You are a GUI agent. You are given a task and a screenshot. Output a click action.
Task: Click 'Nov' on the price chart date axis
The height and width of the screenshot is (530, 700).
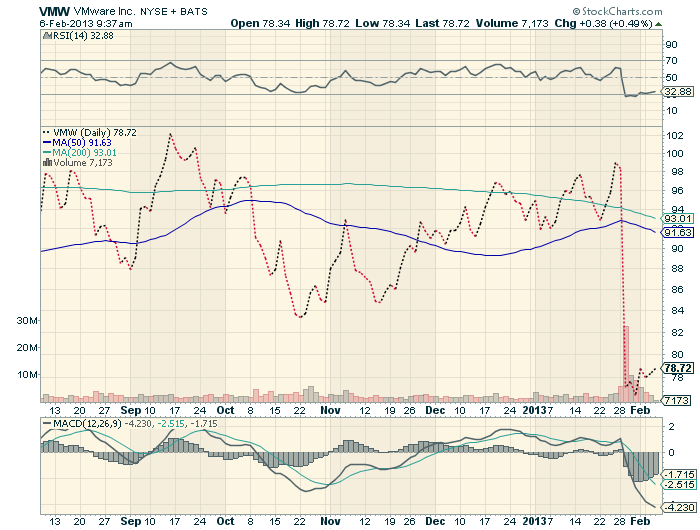point(331,410)
